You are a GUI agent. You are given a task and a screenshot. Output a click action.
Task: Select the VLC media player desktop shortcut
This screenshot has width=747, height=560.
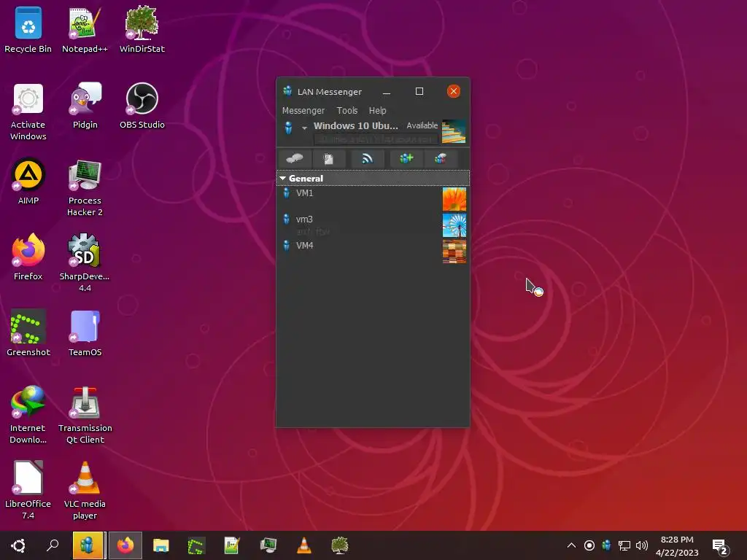point(85,491)
